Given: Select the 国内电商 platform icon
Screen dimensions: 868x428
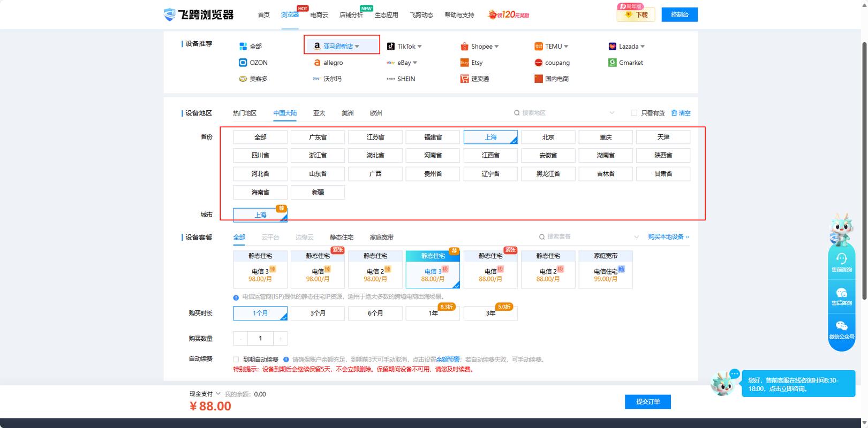Looking at the screenshot, I should point(539,79).
